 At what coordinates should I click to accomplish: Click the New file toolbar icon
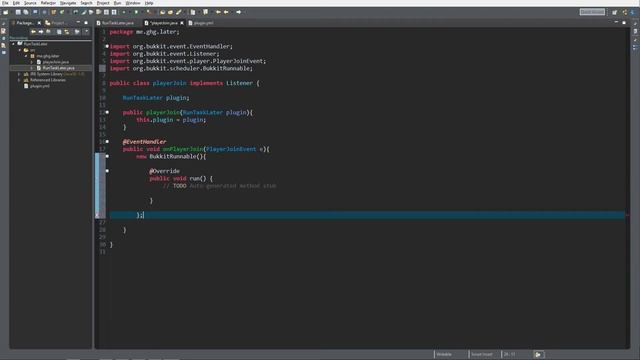[6, 12]
